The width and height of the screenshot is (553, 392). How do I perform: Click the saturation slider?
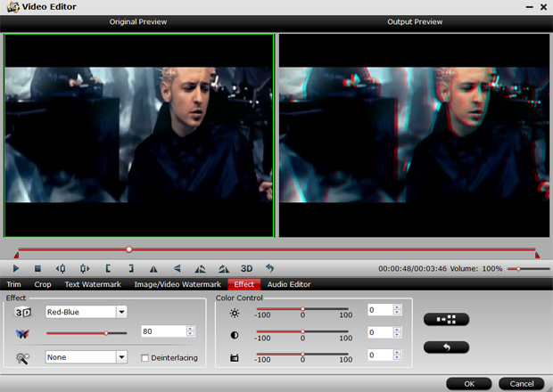[x=302, y=354]
